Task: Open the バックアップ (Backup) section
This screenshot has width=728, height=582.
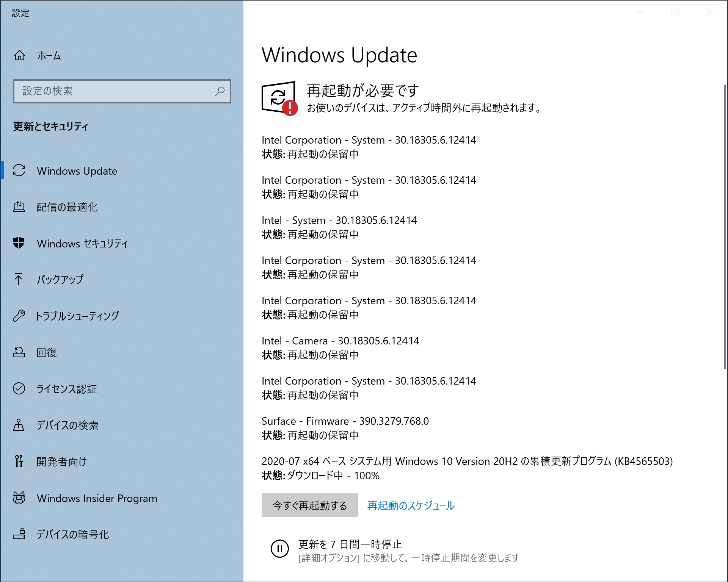Action: tap(59, 280)
